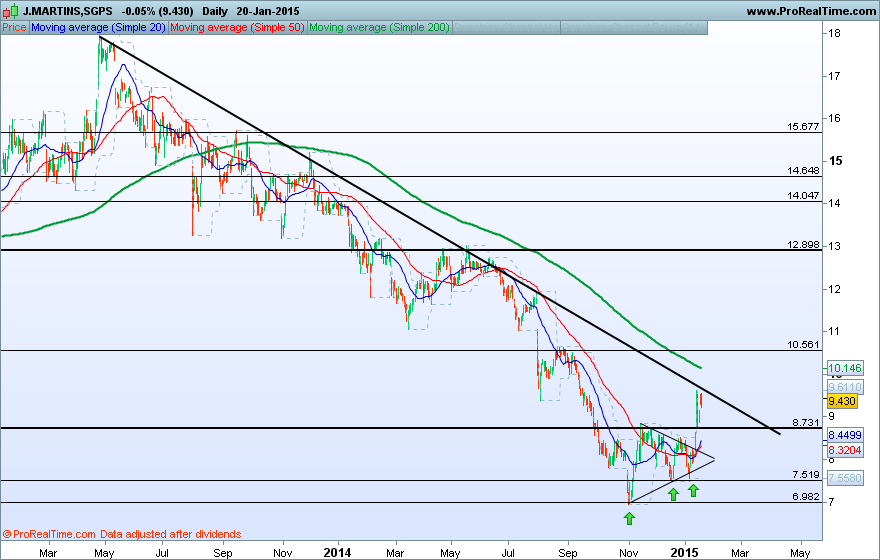
Task: Click the 2015 year label on time axis
Action: (x=685, y=553)
